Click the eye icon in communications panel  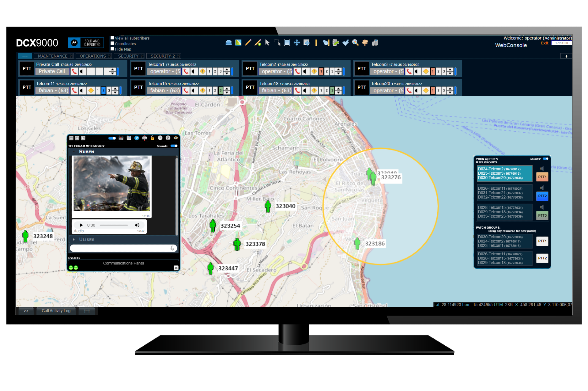click(x=176, y=138)
